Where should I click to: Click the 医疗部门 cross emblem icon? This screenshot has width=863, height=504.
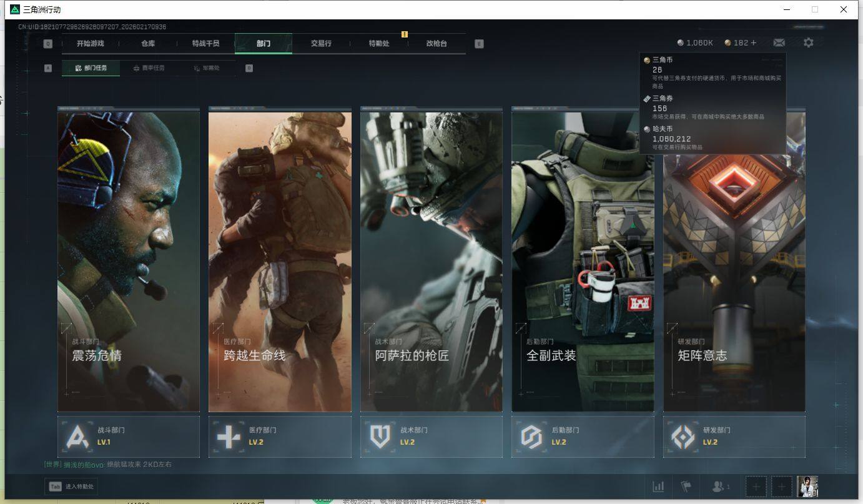click(229, 437)
